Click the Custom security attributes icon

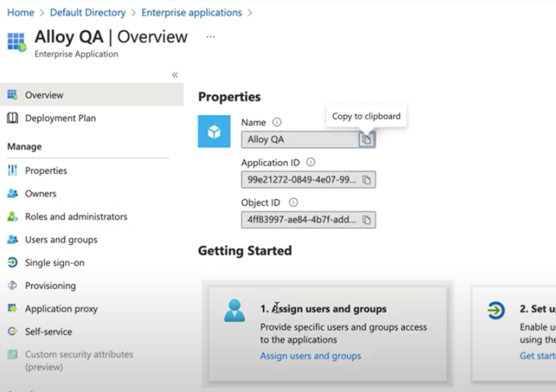coord(12,354)
